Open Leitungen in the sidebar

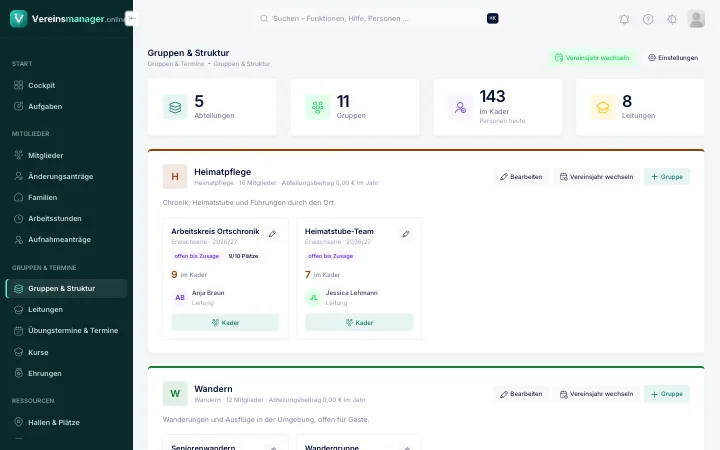67,309
